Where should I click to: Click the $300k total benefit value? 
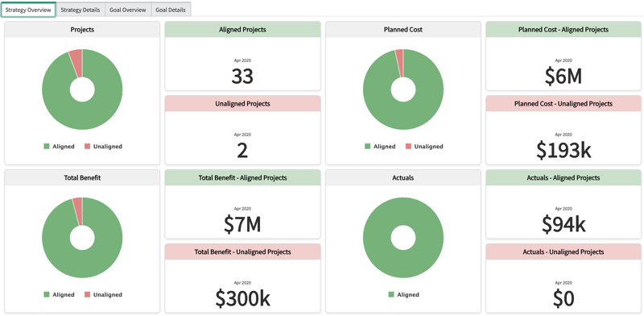coord(242,299)
